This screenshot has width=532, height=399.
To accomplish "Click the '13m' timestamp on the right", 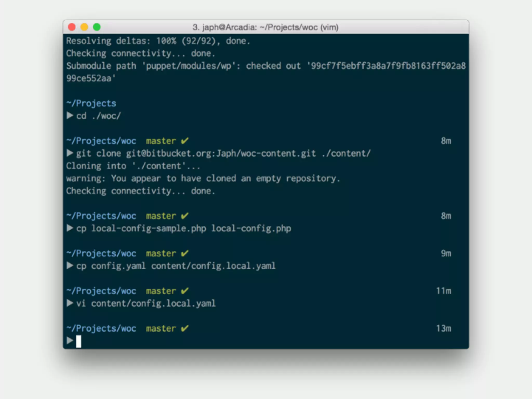I will click(443, 329).
